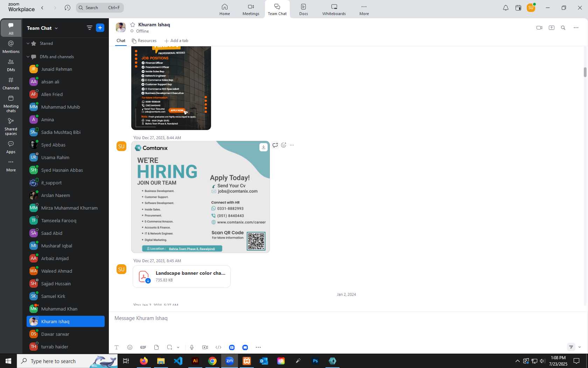Open the chat with Junaid Rehman
Screen dimensions: 588x368
(x=65, y=69)
